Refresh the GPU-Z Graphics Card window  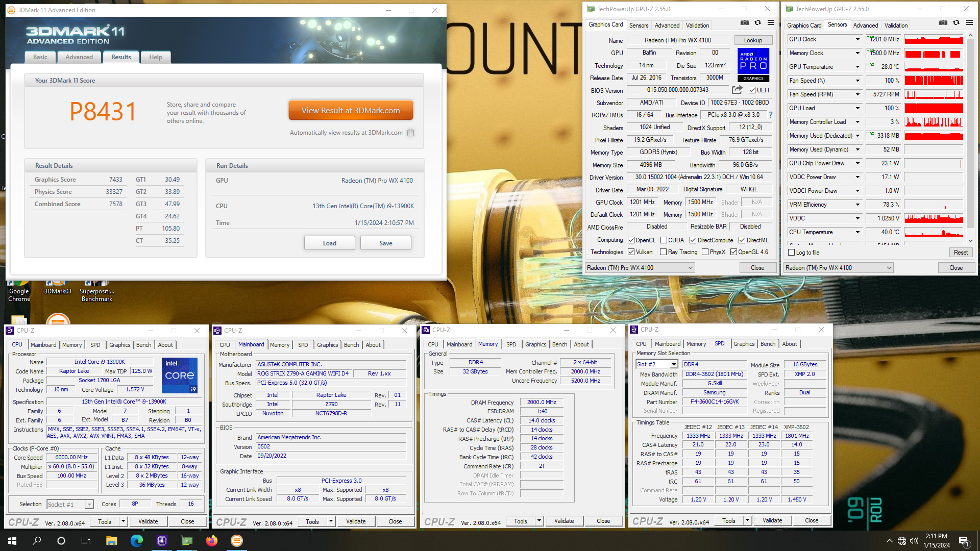(x=758, y=23)
